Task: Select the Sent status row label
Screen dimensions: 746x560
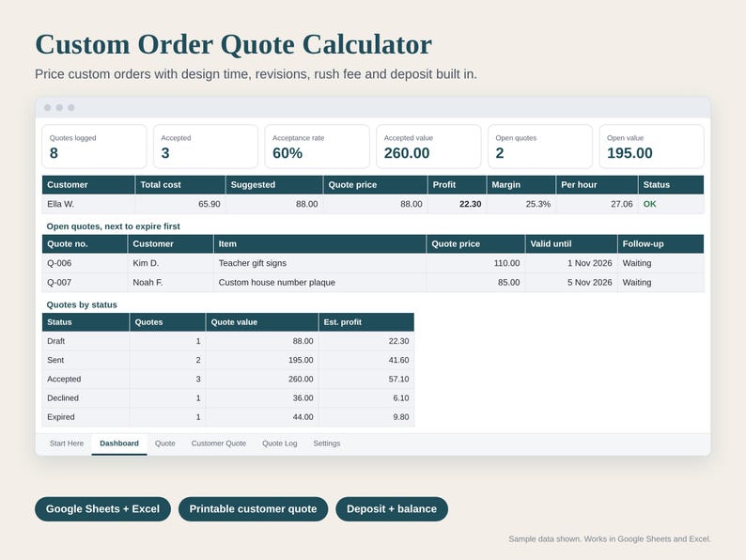Action: (85, 360)
